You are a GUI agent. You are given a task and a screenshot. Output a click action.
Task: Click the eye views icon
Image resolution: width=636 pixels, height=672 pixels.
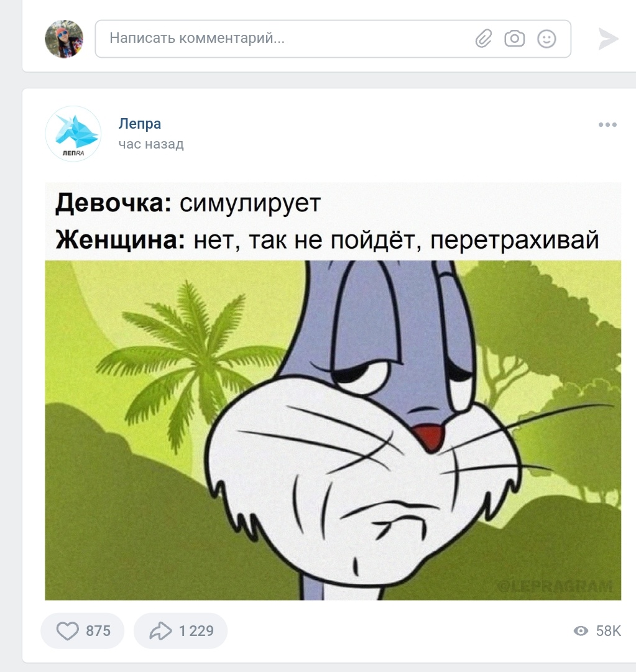pos(581,631)
